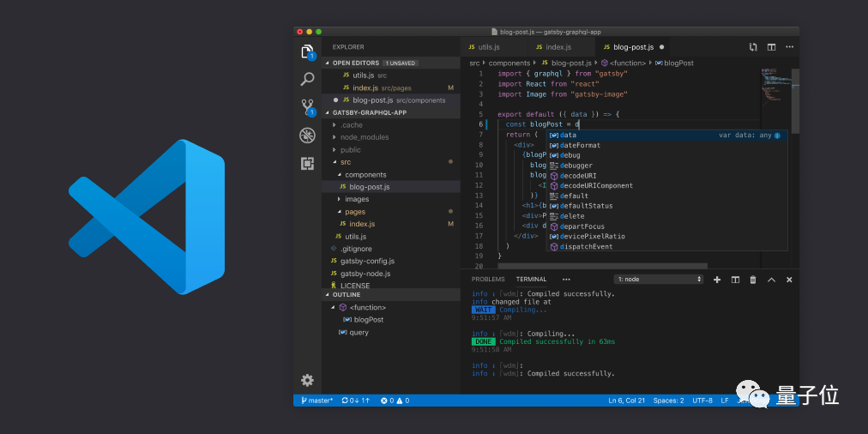This screenshot has height=434, width=868.
Task: Switch to the index.js editor tab
Action: pyautogui.click(x=561, y=47)
